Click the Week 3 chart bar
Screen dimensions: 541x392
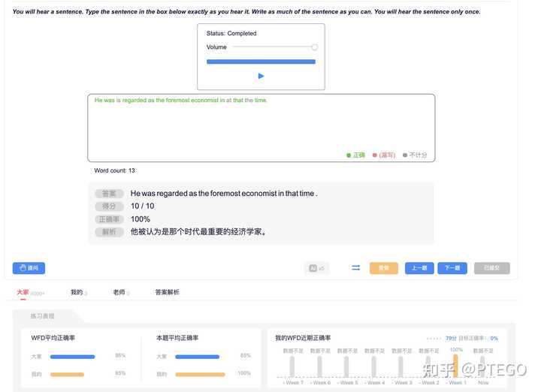(400, 366)
